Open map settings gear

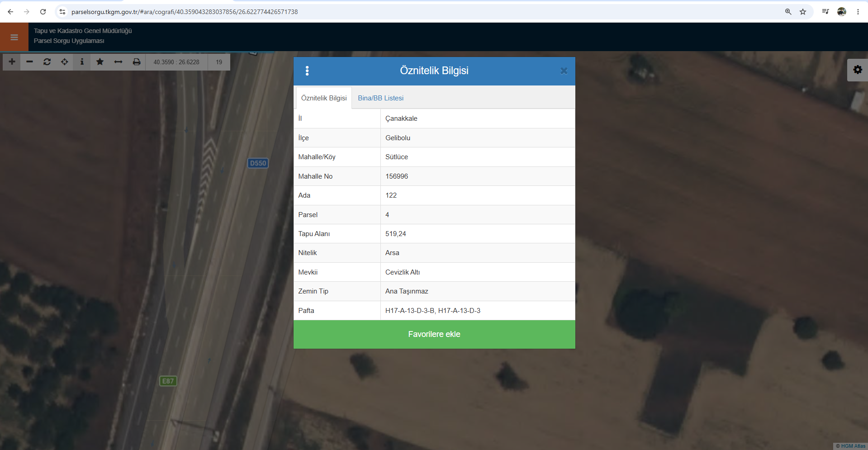coord(858,70)
